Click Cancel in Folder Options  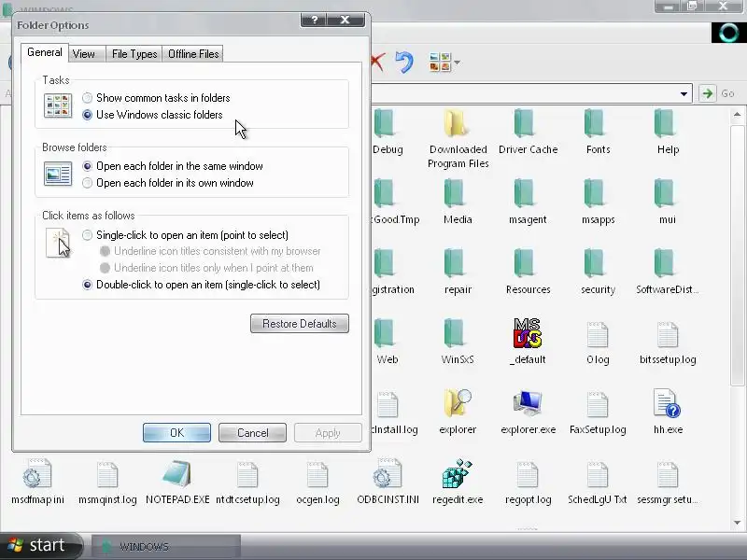252,433
